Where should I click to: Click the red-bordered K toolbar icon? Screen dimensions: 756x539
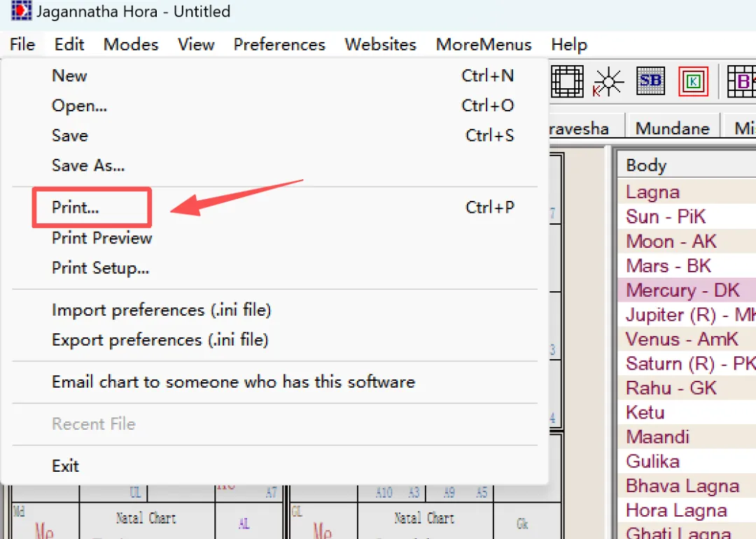click(693, 81)
